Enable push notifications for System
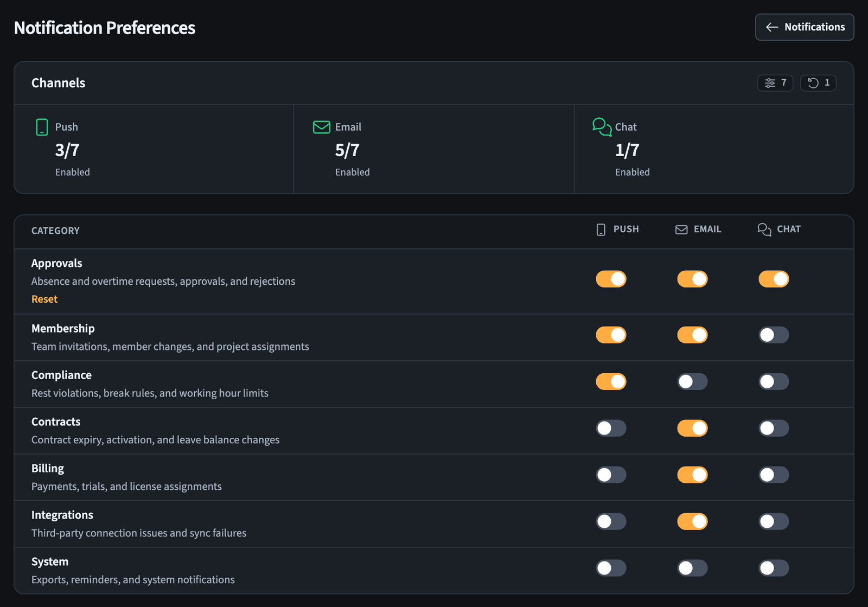 click(611, 568)
